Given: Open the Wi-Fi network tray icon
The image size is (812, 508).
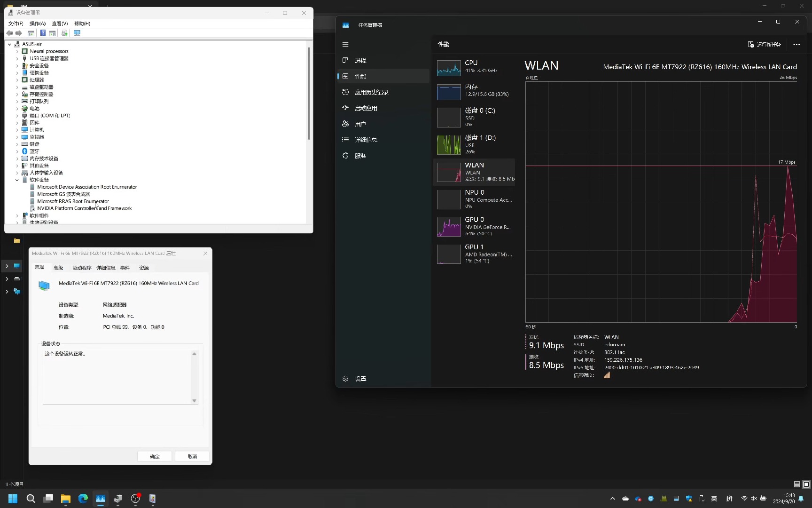Looking at the screenshot, I should tap(744, 499).
